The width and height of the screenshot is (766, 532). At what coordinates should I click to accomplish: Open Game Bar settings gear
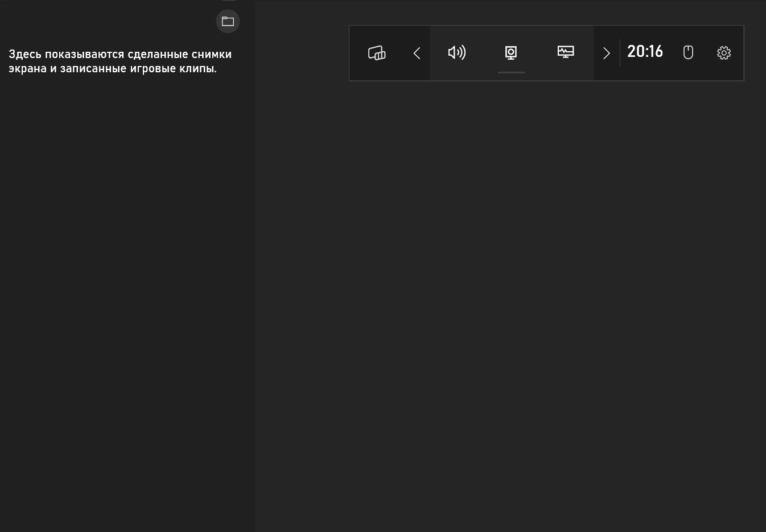point(724,53)
